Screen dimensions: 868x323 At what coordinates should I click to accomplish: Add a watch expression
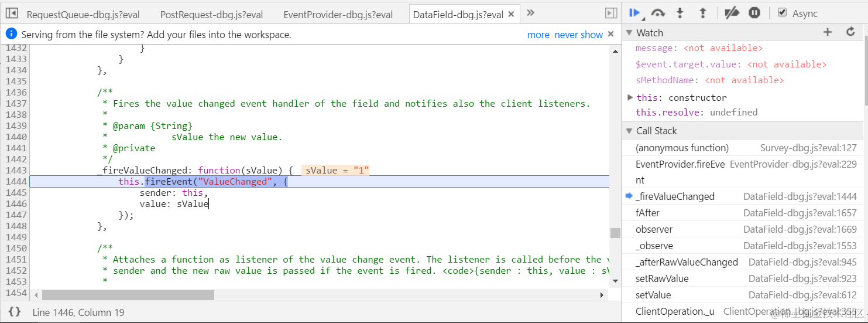(x=828, y=32)
